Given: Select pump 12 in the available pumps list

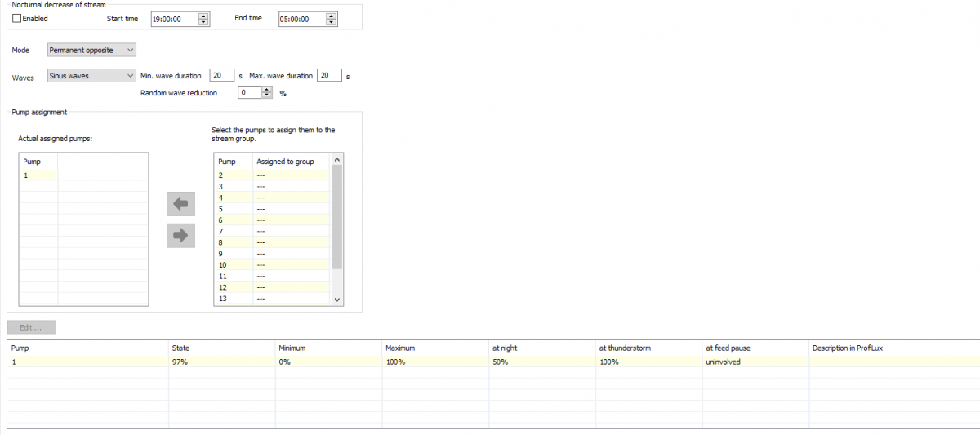Looking at the screenshot, I should pos(273,287).
